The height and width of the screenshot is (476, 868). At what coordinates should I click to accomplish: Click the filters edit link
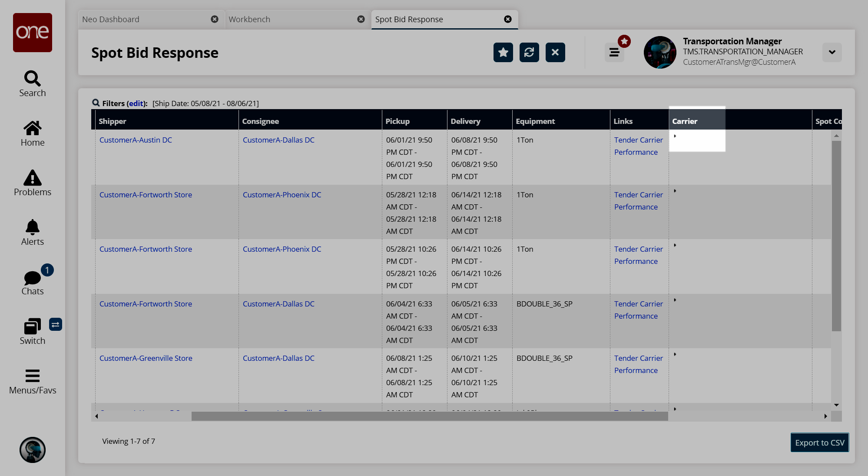[x=136, y=103]
